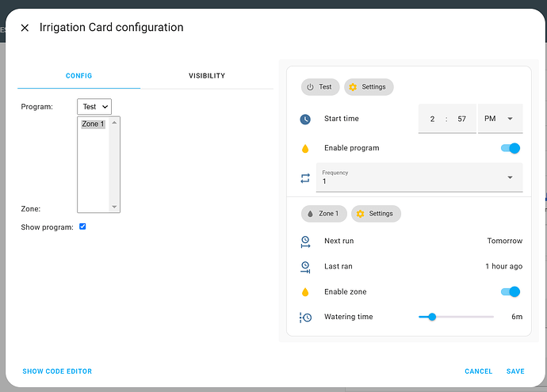
Task: Click the repeat icon beside Frequency
Action: click(x=305, y=178)
